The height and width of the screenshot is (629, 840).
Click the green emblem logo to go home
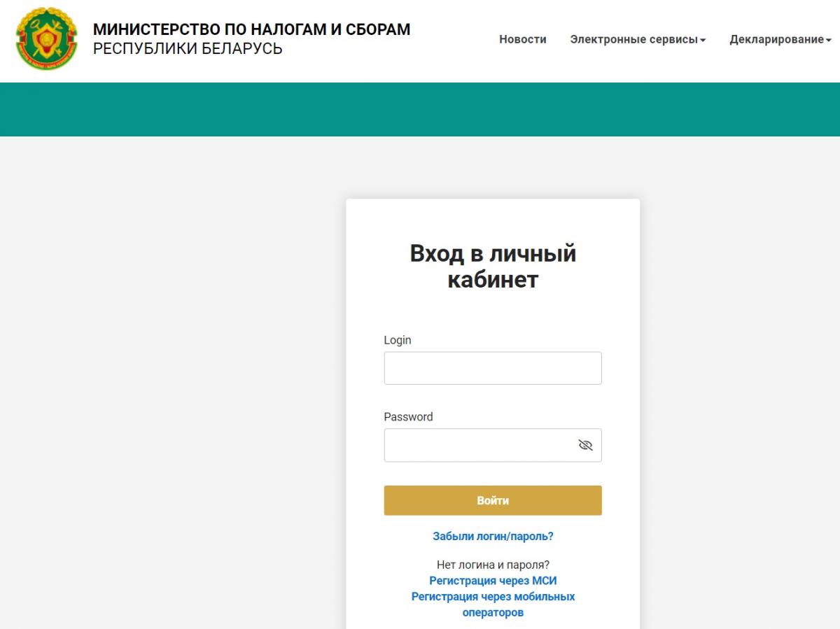click(x=45, y=40)
